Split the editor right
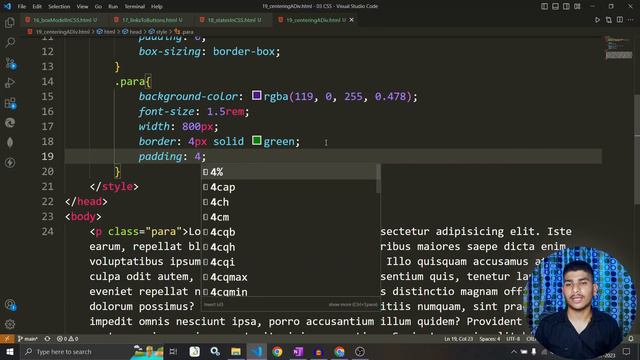 [x=620, y=20]
